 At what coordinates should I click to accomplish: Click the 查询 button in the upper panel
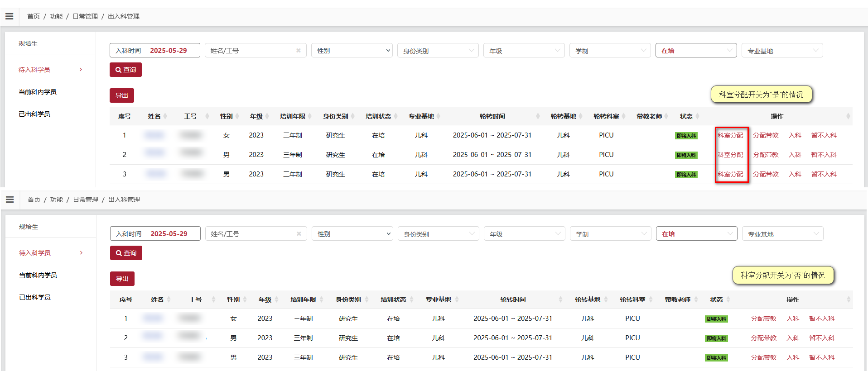tap(125, 70)
